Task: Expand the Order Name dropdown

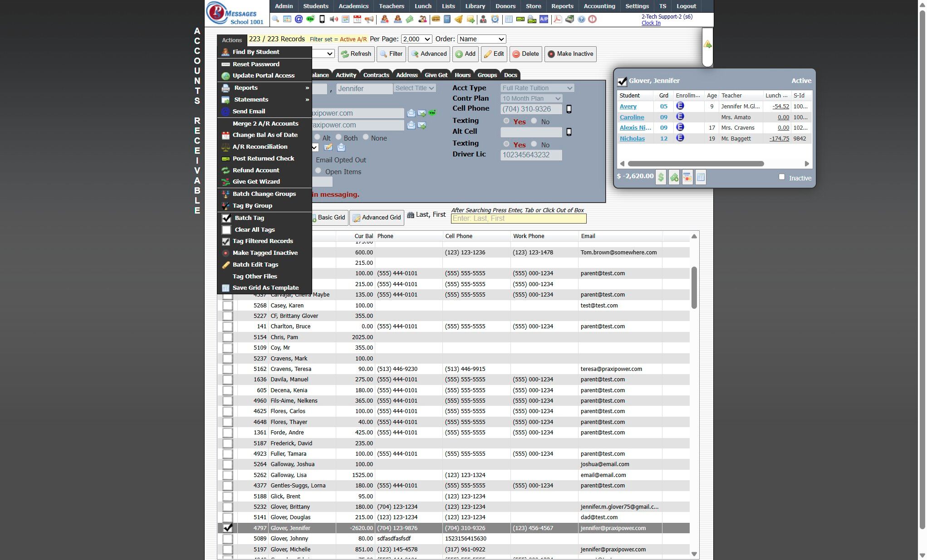Action: [x=481, y=39]
